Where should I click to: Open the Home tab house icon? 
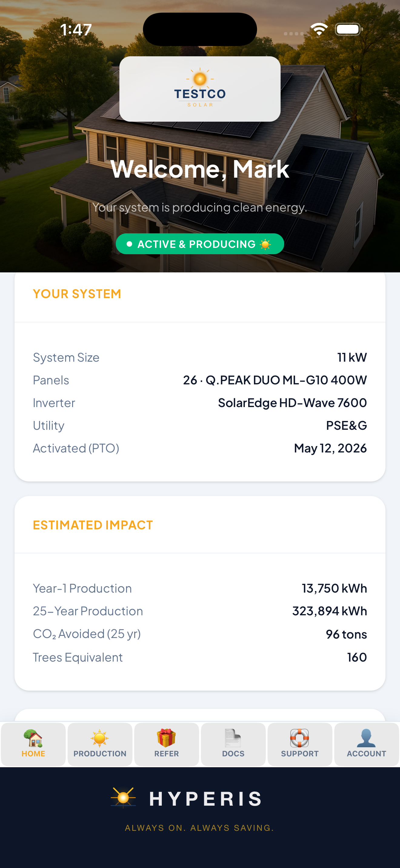33,738
